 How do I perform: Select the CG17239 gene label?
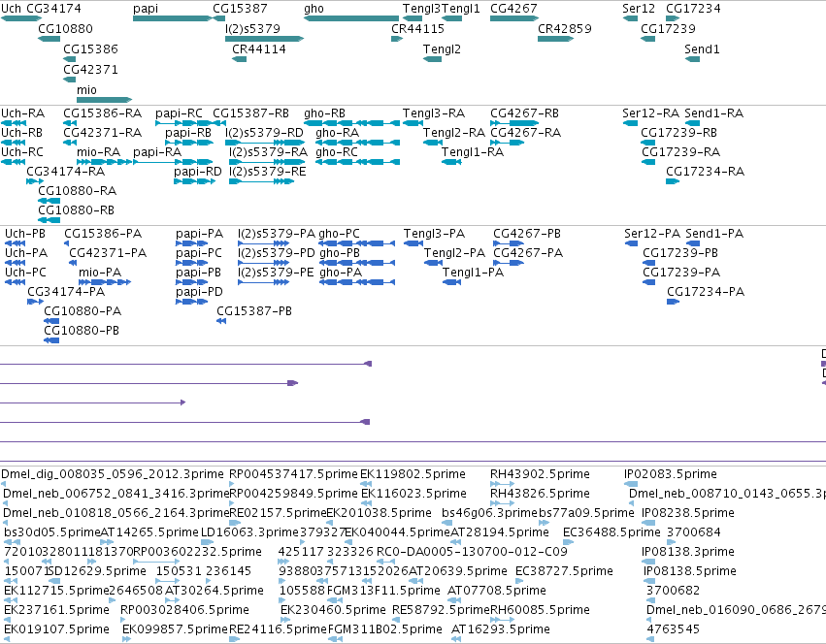(668, 28)
